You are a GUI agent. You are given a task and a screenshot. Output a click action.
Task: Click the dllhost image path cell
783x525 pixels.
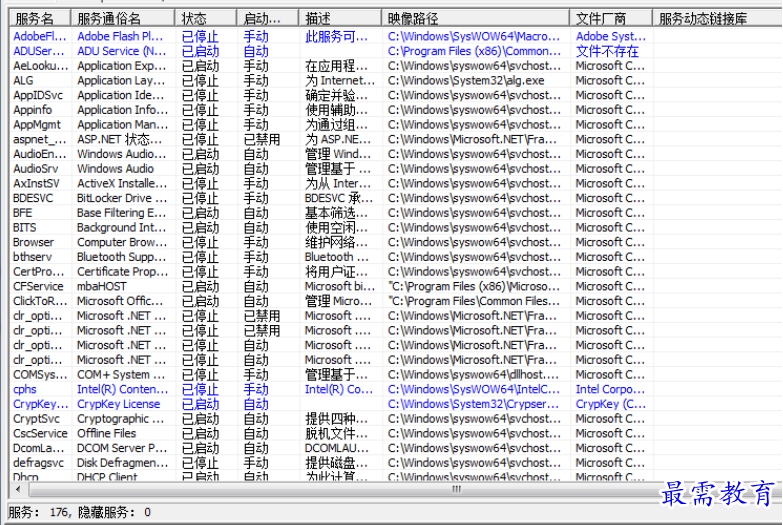point(473,375)
